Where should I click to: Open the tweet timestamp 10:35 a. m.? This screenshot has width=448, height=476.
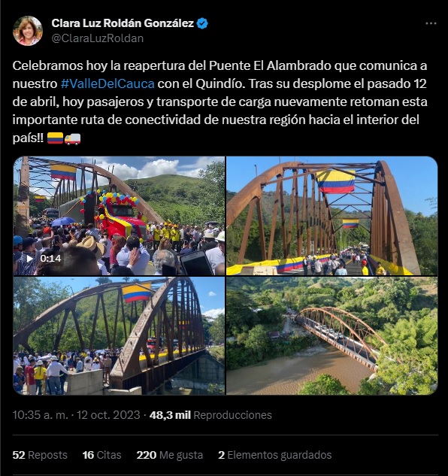(40, 415)
